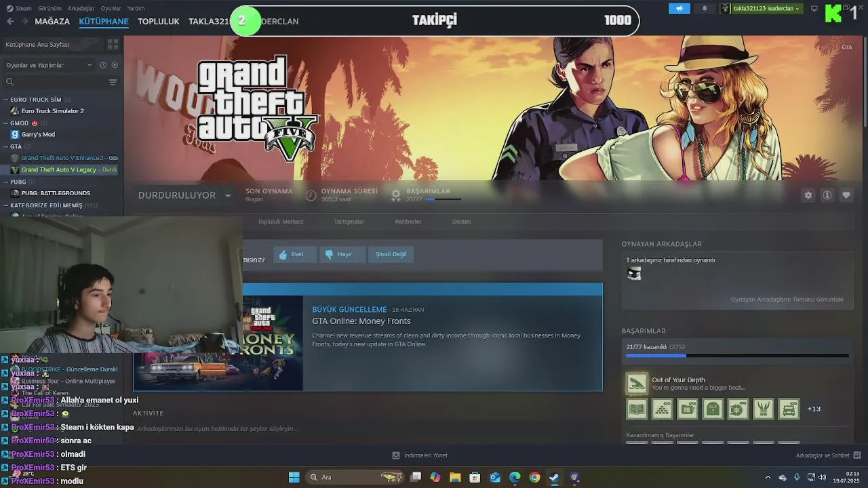This screenshot has height=488, width=868.
Task: Click the friend avatar under Oynayan Arkadaşlar
Action: click(634, 273)
